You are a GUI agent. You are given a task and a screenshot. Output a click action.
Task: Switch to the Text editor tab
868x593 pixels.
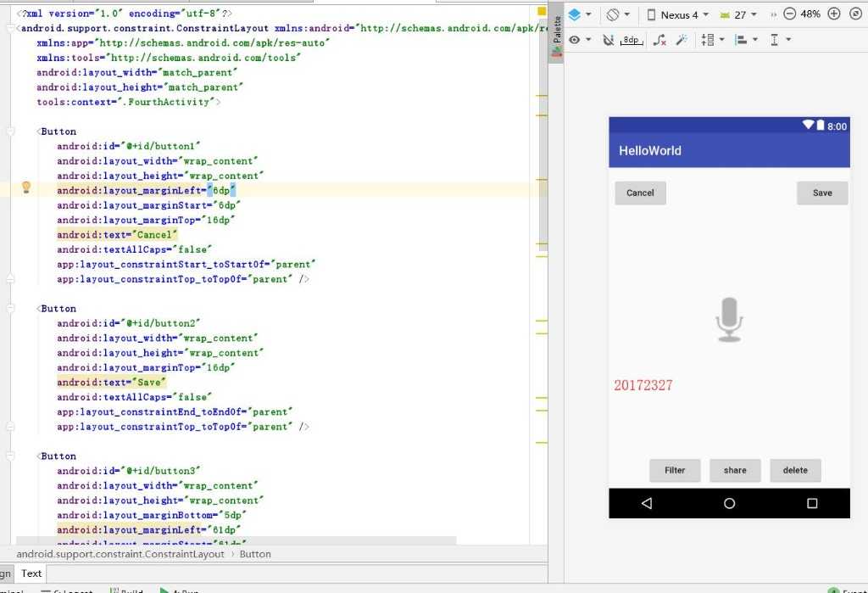31,573
